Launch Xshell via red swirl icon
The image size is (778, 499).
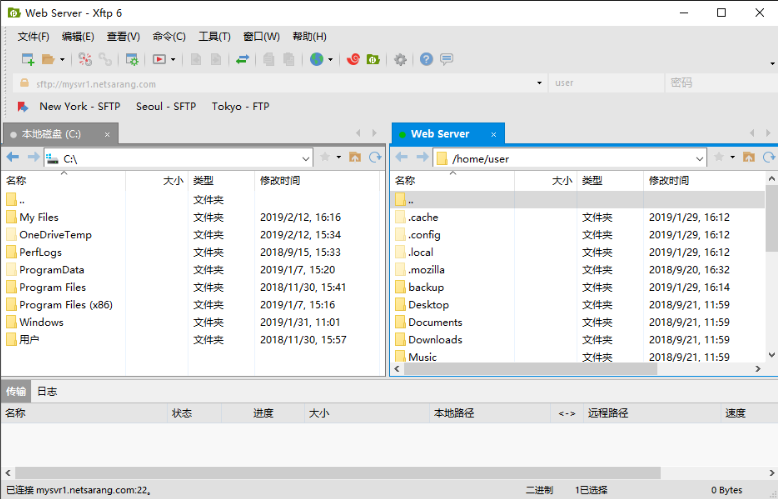(x=353, y=60)
